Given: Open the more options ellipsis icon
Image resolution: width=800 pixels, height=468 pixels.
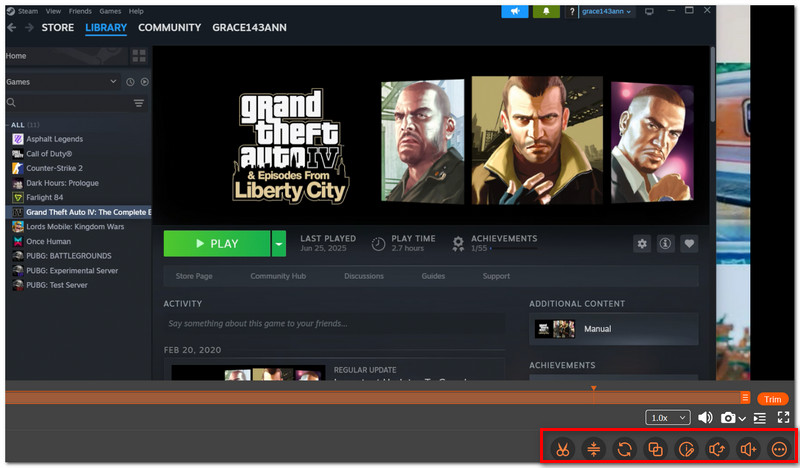Looking at the screenshot, I should pyautogui.click(x=779, y=449).
